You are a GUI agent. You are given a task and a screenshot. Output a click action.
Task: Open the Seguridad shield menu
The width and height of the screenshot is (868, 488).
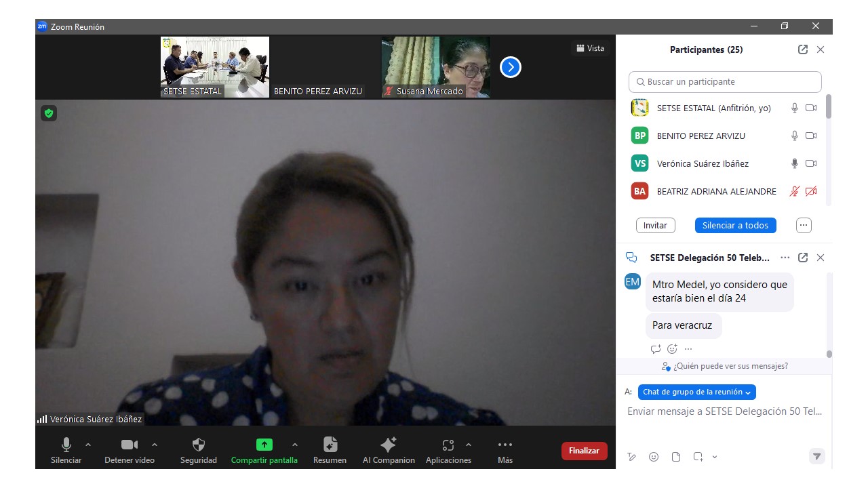[198, 450]
